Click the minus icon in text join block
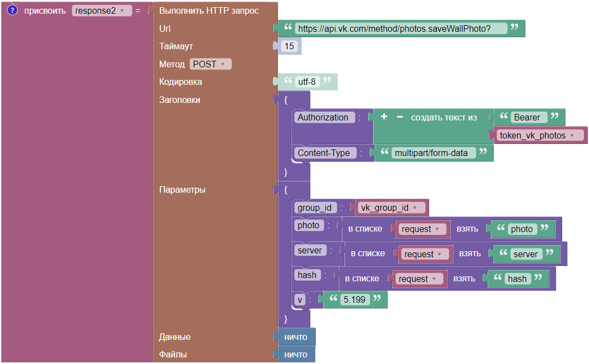Image resolution: width=589 pixels, height=364 pixels. coord(400,117)
